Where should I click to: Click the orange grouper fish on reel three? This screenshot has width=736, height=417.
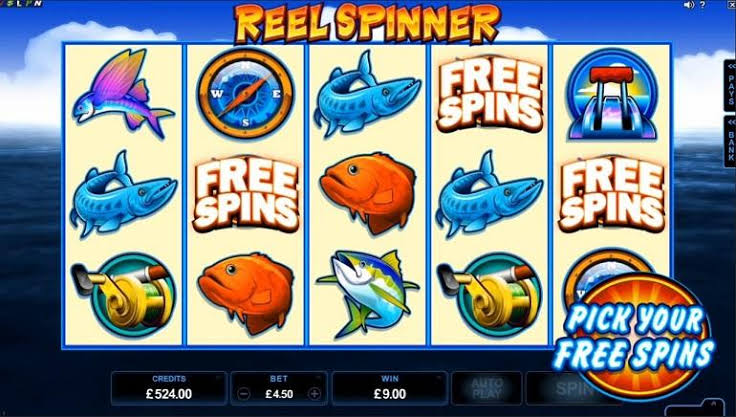click(x=368, y=192)
